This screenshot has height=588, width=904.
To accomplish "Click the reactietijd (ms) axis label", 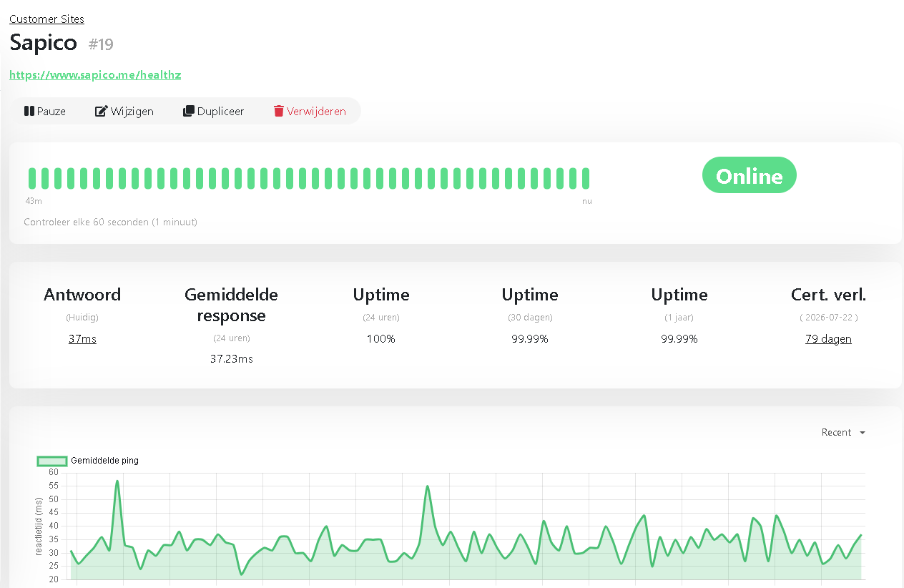I will pyautogui.click(x=39, y=527).
